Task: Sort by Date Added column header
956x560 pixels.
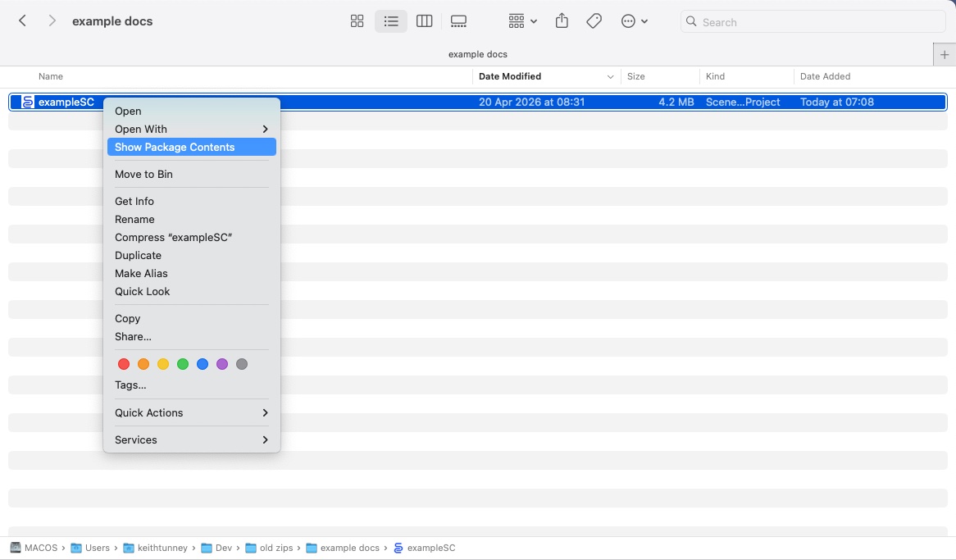Action: pyautogui.click(x=825, y=76)
